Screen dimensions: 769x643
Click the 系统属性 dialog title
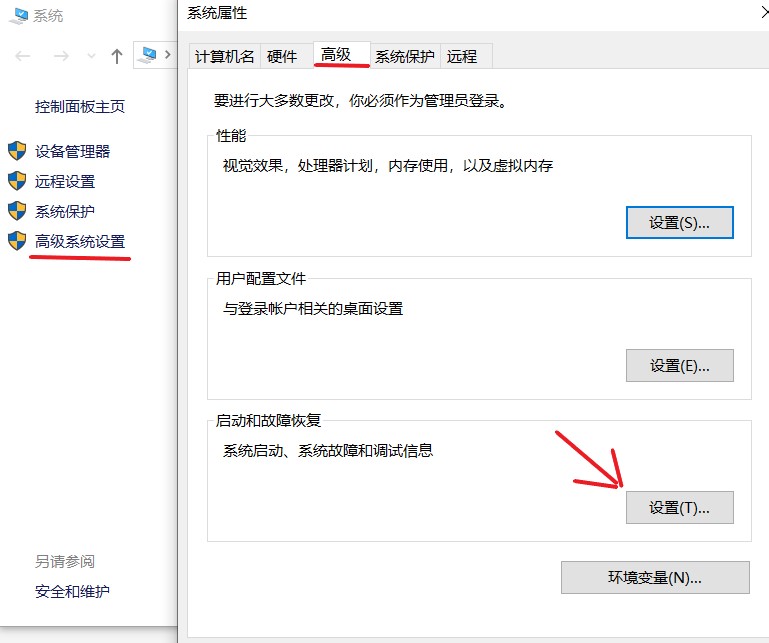tap(217, 13)
